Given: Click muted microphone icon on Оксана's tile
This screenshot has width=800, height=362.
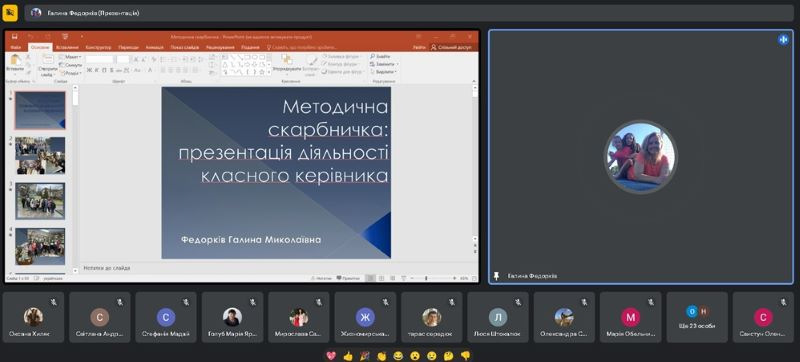Looking at the screenshot, I should tap(54, 302).
